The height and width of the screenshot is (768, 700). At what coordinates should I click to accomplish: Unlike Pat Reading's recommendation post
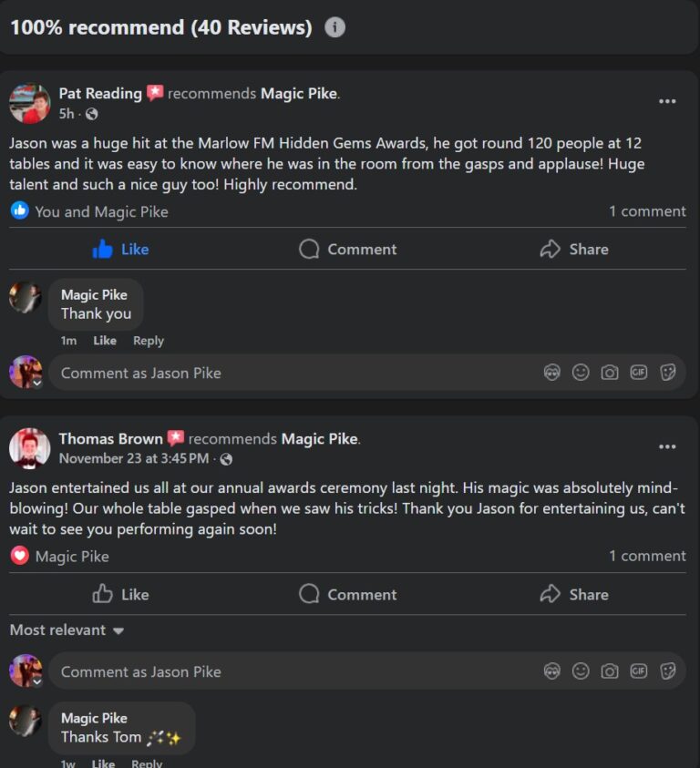coord(120,249)
